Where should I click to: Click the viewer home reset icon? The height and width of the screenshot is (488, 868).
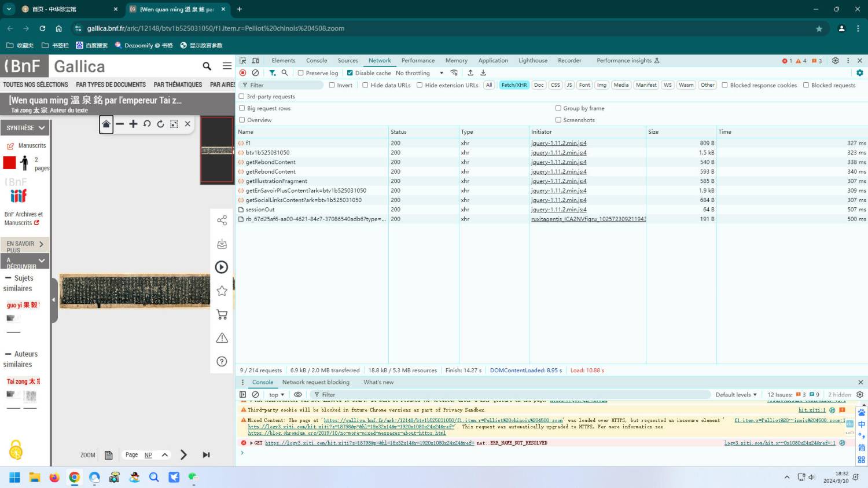106,124
